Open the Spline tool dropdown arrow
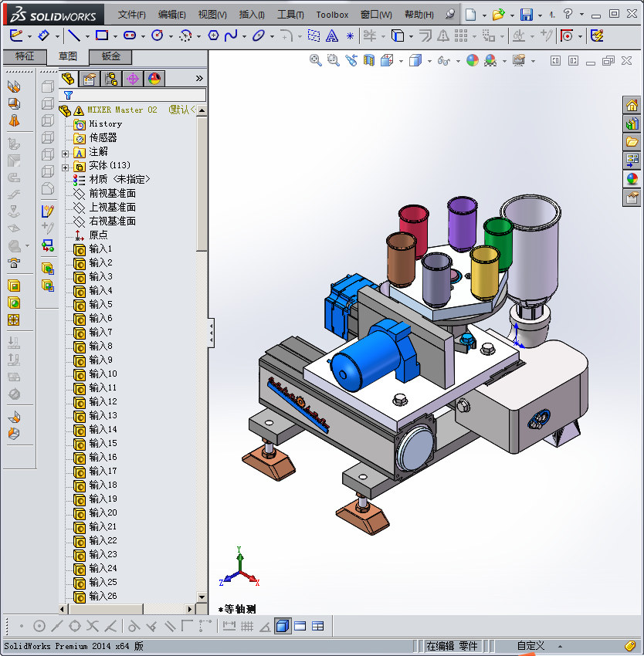644x656 pixels. 244,37
